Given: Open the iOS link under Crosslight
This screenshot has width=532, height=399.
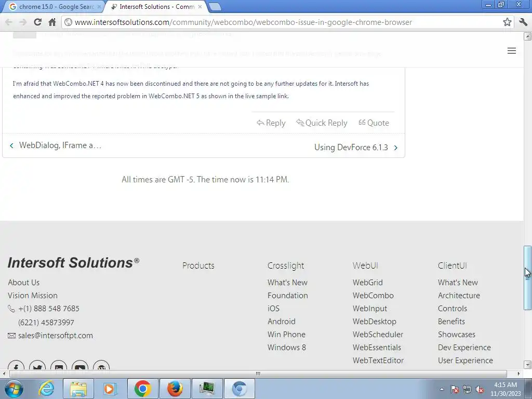Looking at the screenshot, I should (x=273, y=309).
